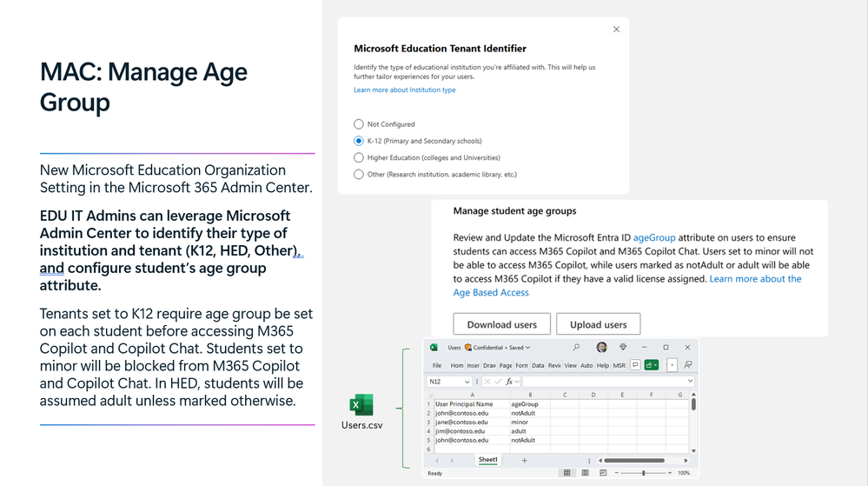This screenshot has width=868, height=486.
Task: Switch to the MSR ribbon tab
Action: 619,365
